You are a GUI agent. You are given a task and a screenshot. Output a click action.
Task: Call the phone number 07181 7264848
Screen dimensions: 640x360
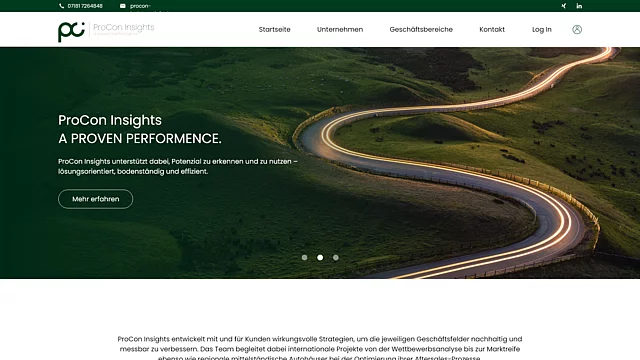tap(85, 6)
